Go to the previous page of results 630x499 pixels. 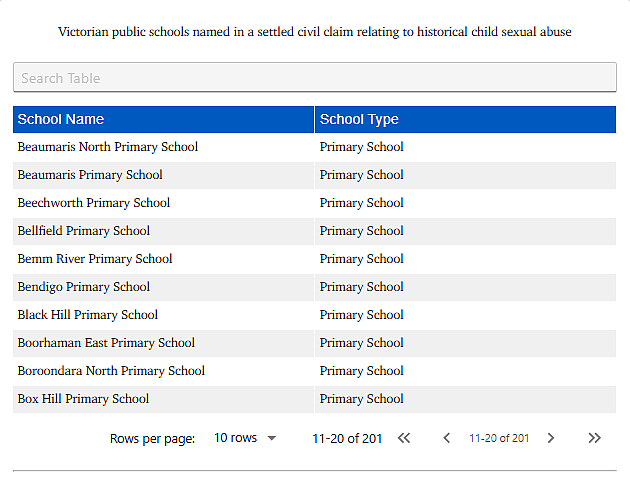click(446, 438)
